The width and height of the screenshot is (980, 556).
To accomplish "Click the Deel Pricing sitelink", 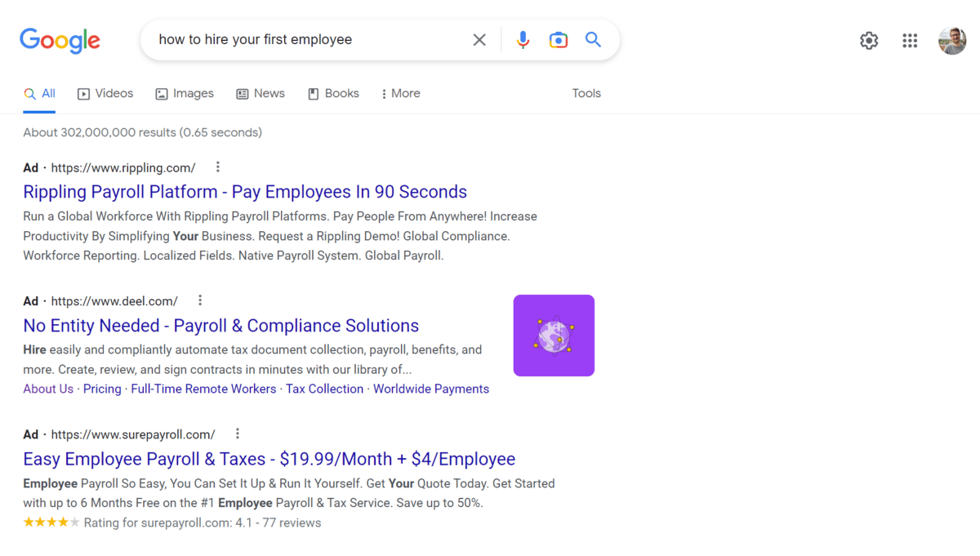I will [x=102, y=389].
